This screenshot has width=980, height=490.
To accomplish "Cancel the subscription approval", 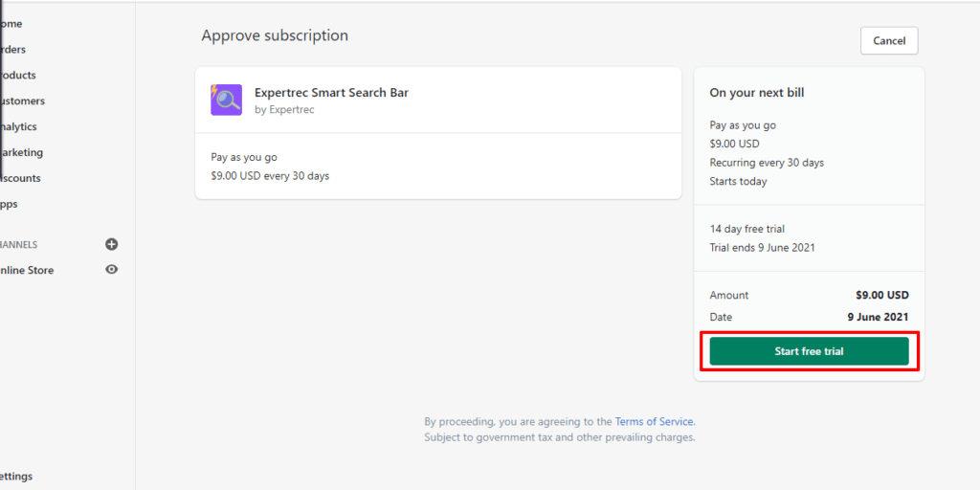I will (889, 41).
